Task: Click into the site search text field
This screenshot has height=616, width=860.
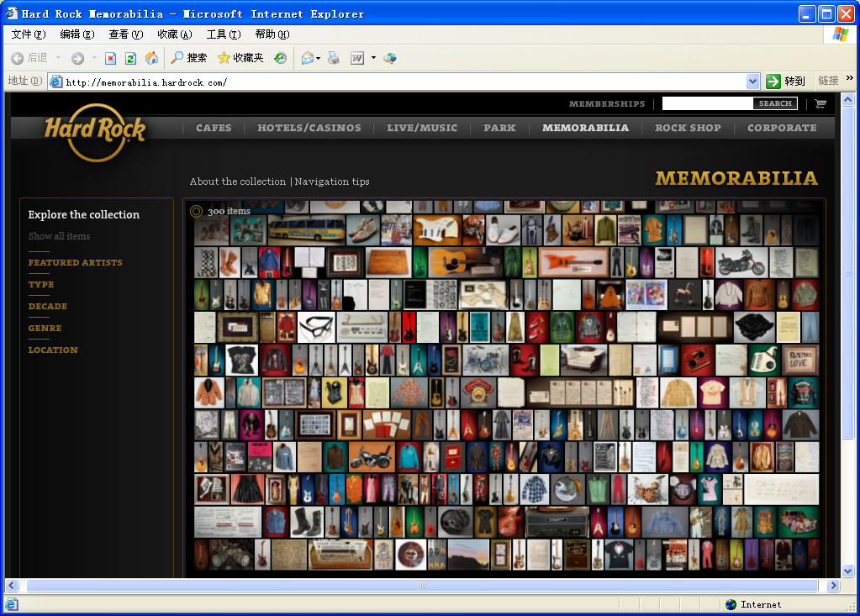Action: 708,103
